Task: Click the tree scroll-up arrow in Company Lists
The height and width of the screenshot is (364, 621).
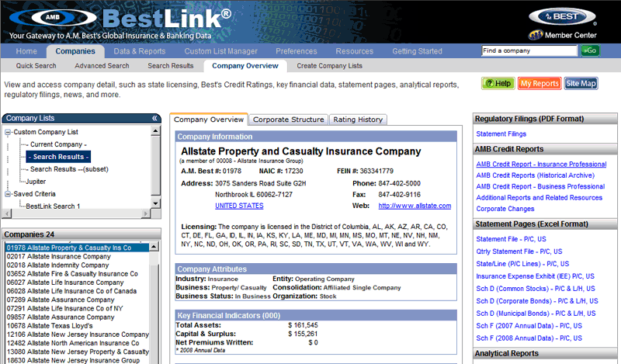Action: click(156, 130)
